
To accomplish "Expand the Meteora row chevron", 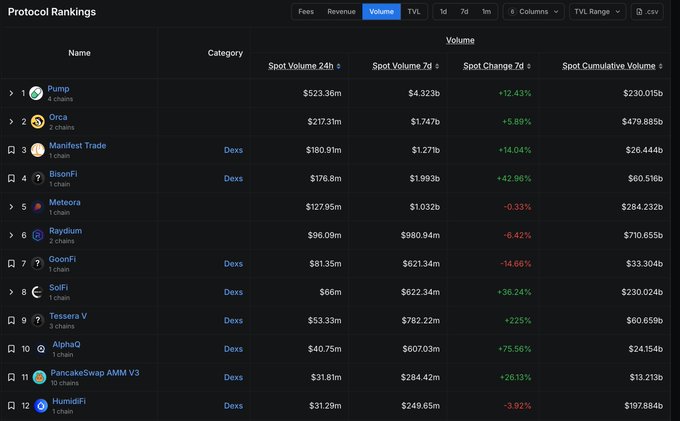I will click(x=11, y=207).
